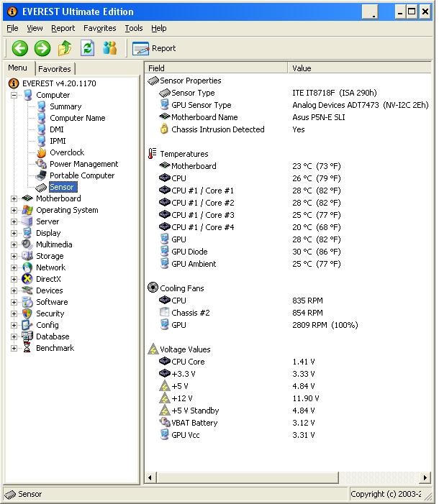Collapse the Computer tree node
Image resolution: width=439 pixels, height=504 pixels.
pyautogui.click(x=14, y=95)
